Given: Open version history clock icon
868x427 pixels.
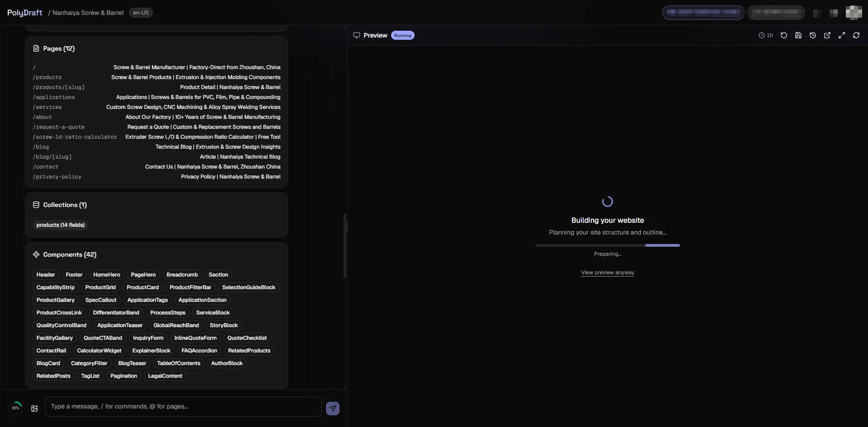Looking at the screenshot, I should (x=813, y=35).
